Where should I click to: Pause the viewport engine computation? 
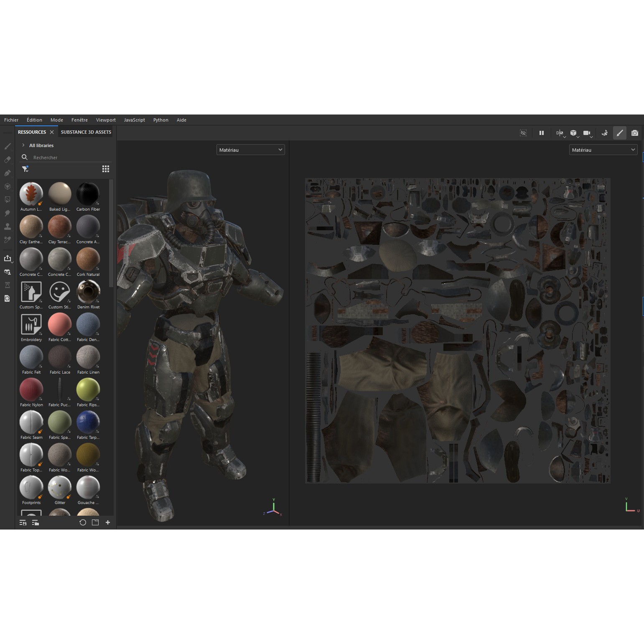click(x=542, y=133)
